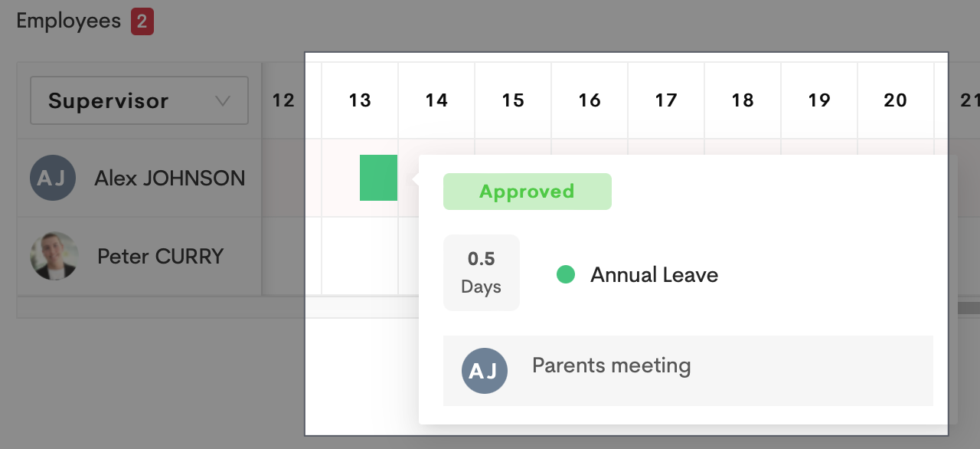
Task: Click the AJ avatar in the popup comment
Action: click(485, 371)
